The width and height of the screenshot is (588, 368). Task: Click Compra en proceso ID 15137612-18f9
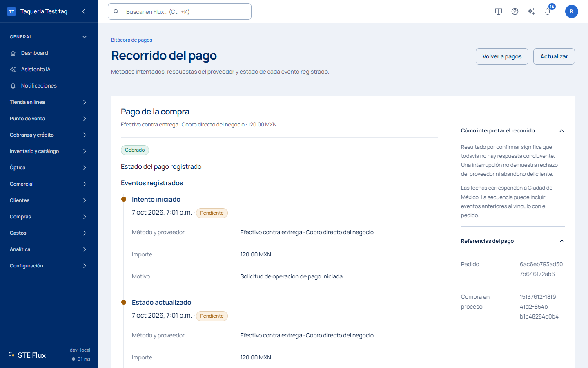[539, 307]
